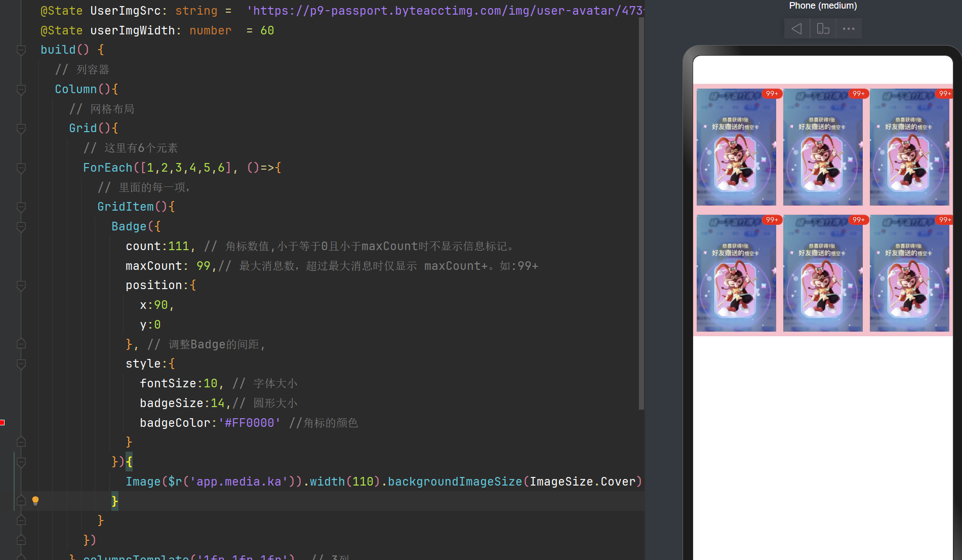
Task: Click the avatar URL string literal
Action: 445,11
